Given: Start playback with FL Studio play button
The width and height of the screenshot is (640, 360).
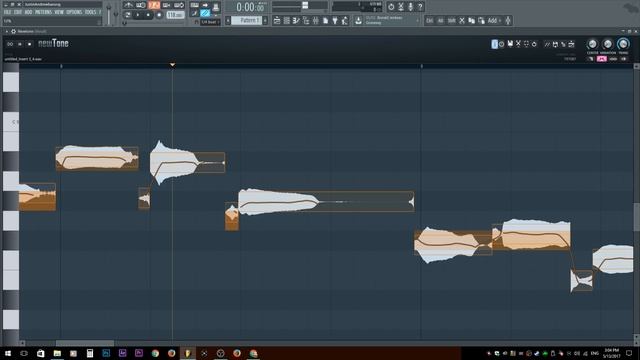Looking at the screenshot, I should pos(138,15).
